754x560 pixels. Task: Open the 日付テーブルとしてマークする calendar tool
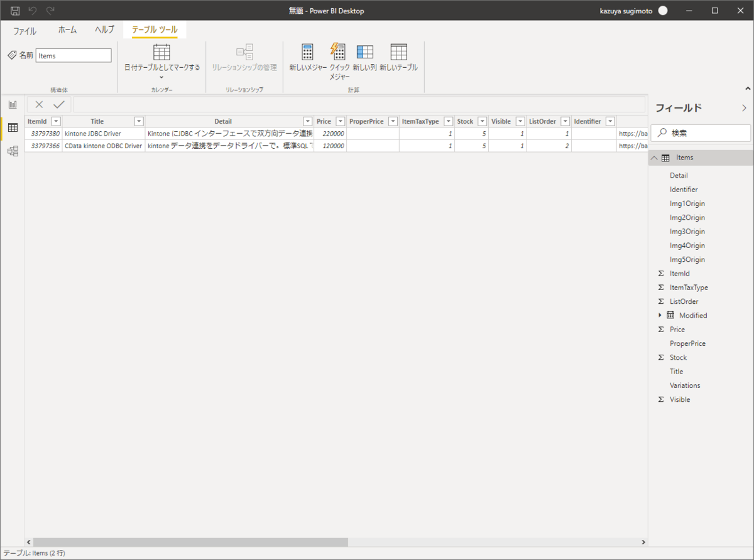coord(161,62)
